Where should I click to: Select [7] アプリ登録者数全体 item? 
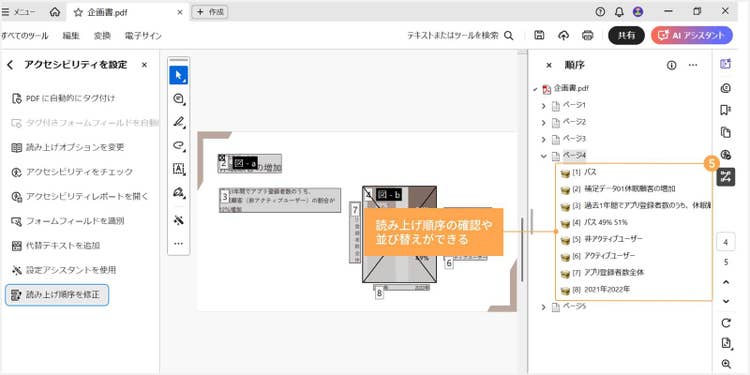click(x=602, y=273)
